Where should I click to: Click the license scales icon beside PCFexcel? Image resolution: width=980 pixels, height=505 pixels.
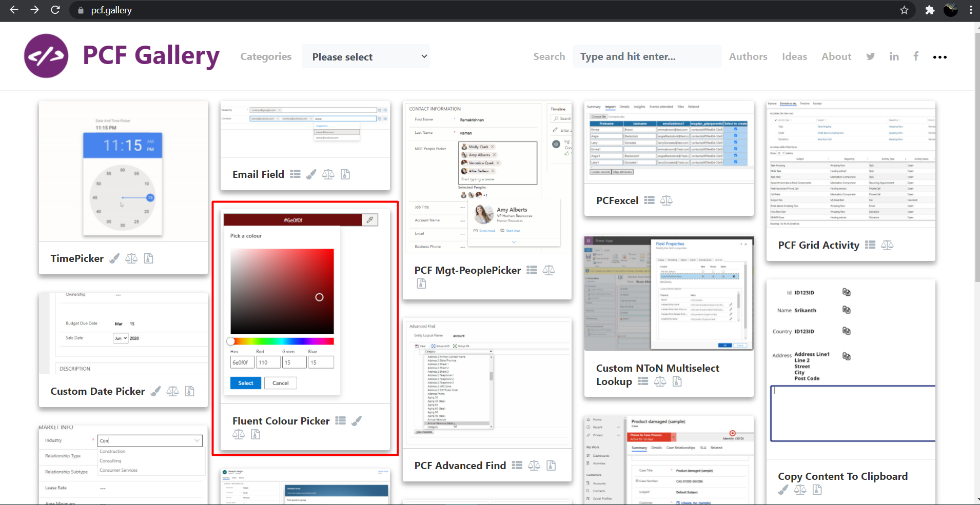coord(666,200)
